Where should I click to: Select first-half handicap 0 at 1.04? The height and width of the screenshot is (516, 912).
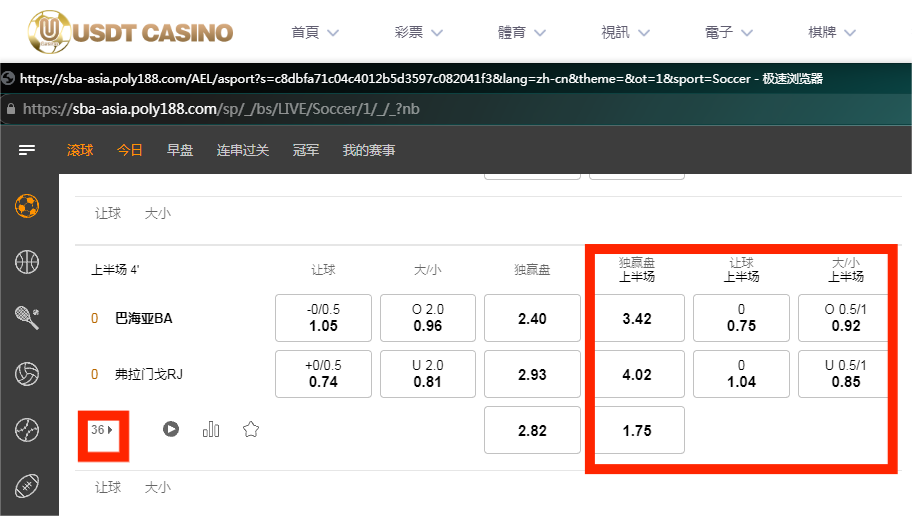[x=742, y=374]
